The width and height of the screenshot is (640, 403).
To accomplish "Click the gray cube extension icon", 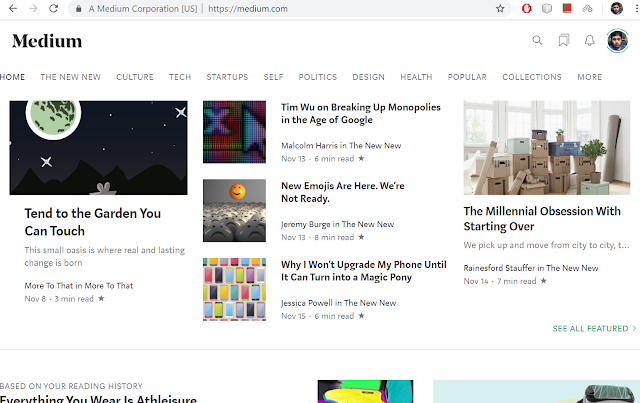I will pyautogui.click(x=547, y=8).
